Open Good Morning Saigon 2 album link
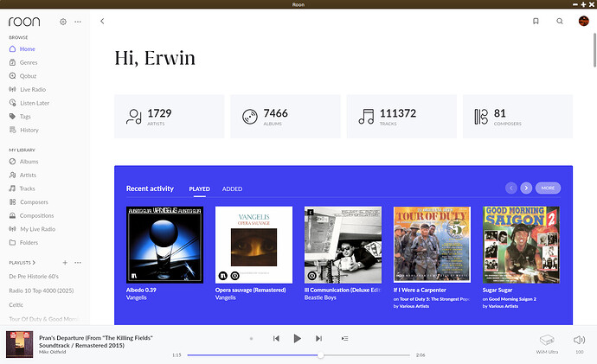 [512, 299]
